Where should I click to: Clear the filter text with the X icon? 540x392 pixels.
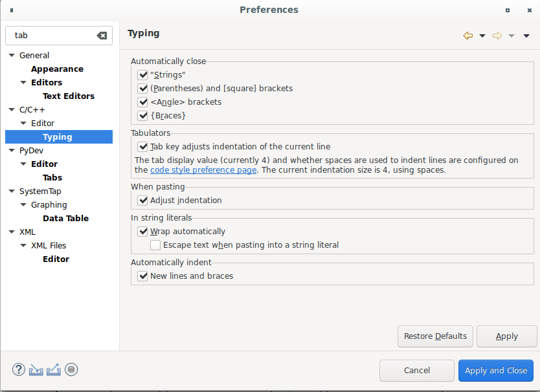pos(102,36)
